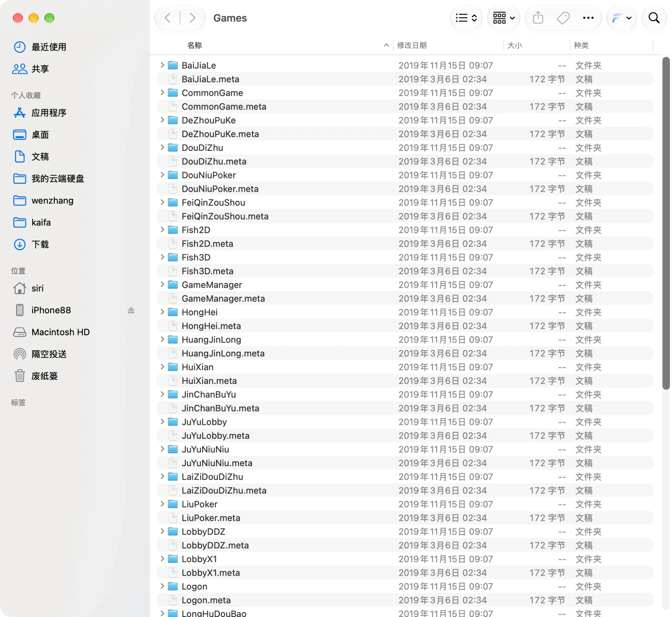
Task: Click the vertical scrollbar thumb
Action: point(666,223)
